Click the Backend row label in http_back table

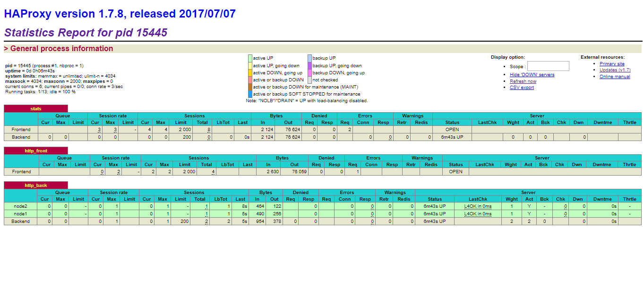click(21, 221)
